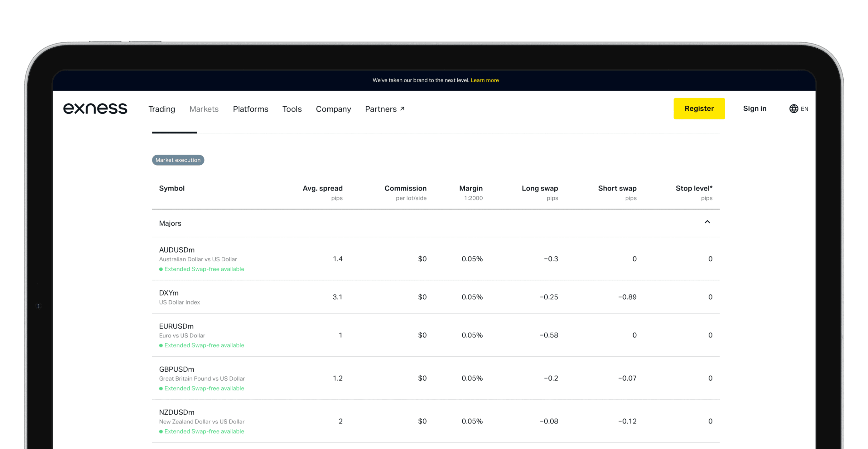The width and height of the screenshot is (868, 449).
Task: Click the Market execution badge
Action: [x=178, y=160]
